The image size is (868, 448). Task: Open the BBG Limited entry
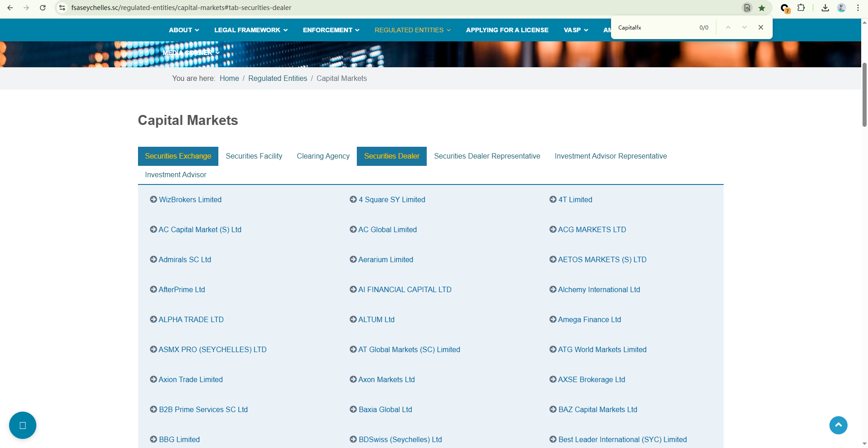pos(179,439)
